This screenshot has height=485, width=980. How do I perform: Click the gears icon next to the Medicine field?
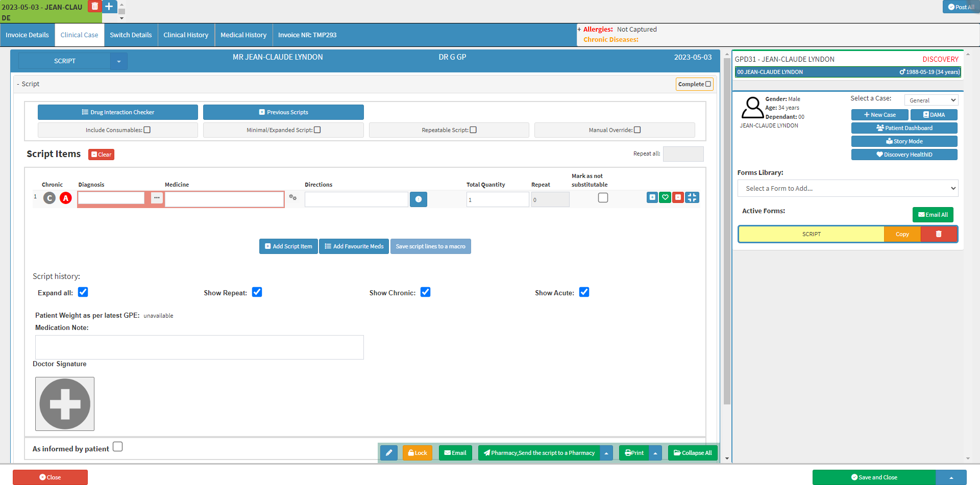pyautogui.click(x=293, y=197)
